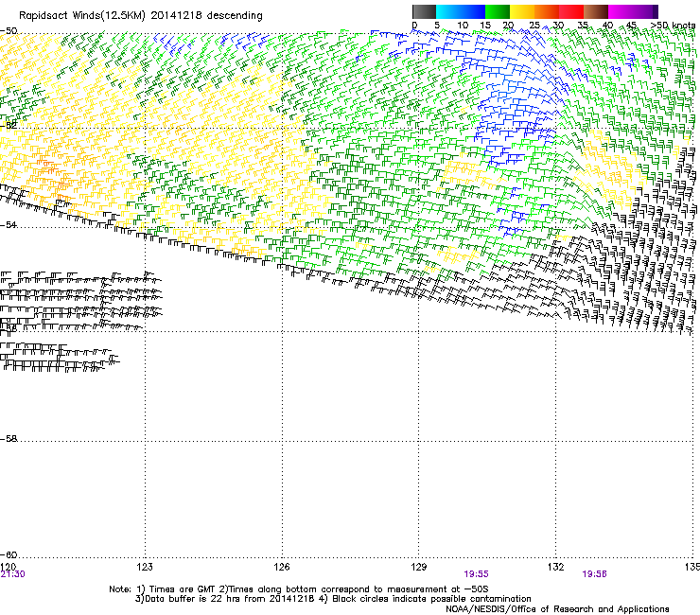Click the legend tick label '10'
The image size is (700, 615).
(463, 26)
